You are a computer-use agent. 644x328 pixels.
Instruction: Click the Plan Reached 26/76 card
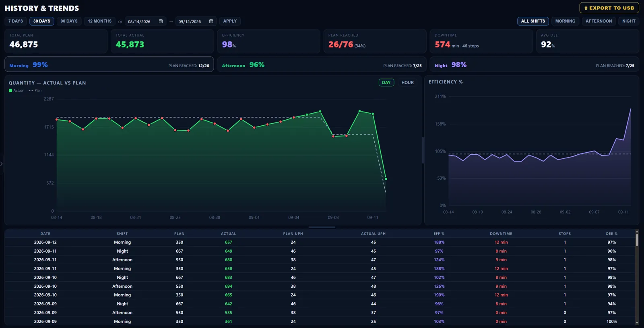[375, 41]
